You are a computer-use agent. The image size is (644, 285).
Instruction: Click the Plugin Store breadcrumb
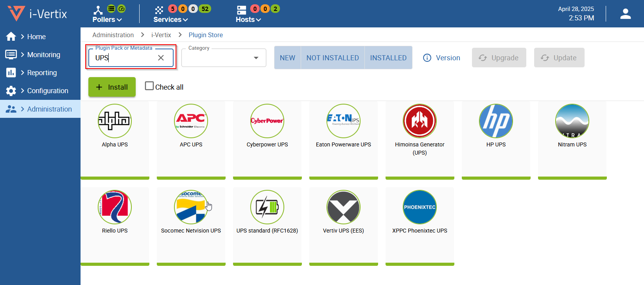click(x=206, y=35)
